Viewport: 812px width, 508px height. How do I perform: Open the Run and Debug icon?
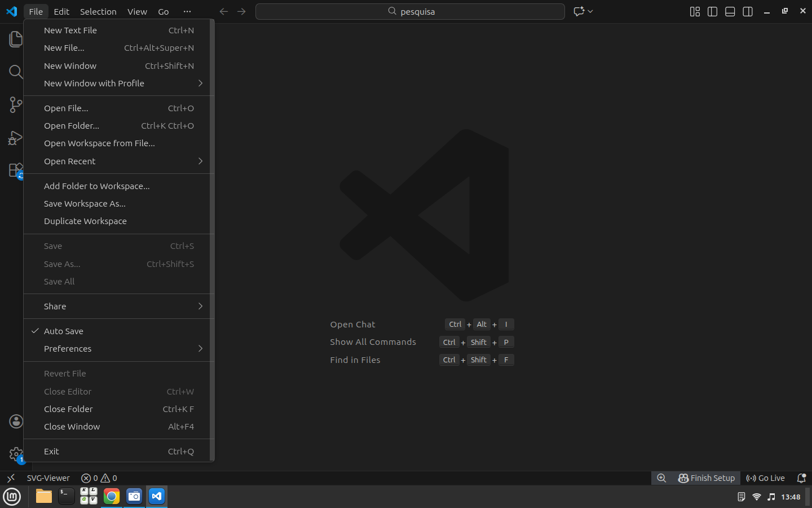[16, 138]
